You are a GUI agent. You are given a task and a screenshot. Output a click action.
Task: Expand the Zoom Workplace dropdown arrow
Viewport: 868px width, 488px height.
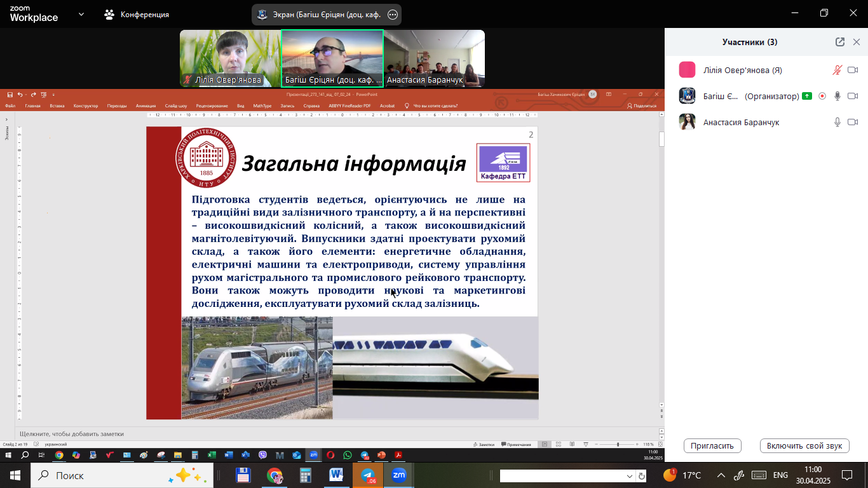click(x=81, y=14)
